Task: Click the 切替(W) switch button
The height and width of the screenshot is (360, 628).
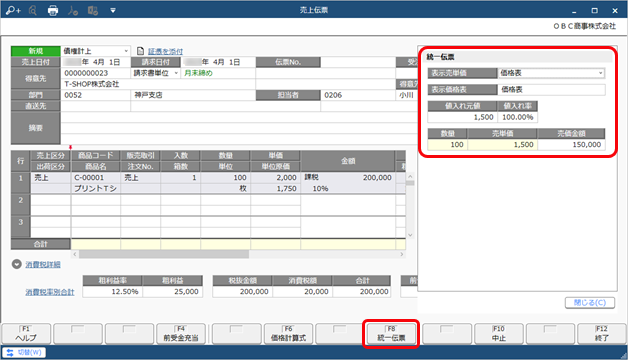Action: (24, 352)
